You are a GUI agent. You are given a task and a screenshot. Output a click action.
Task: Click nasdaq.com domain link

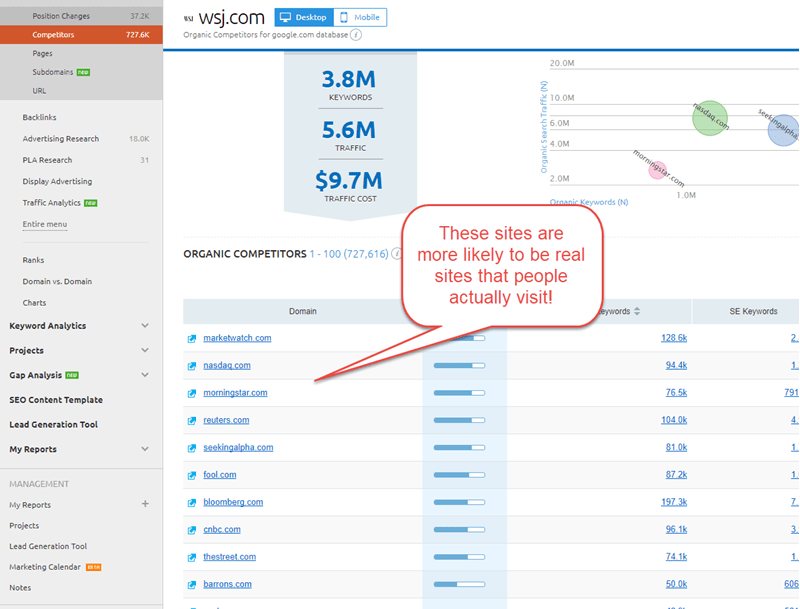(x=227, y=365)
